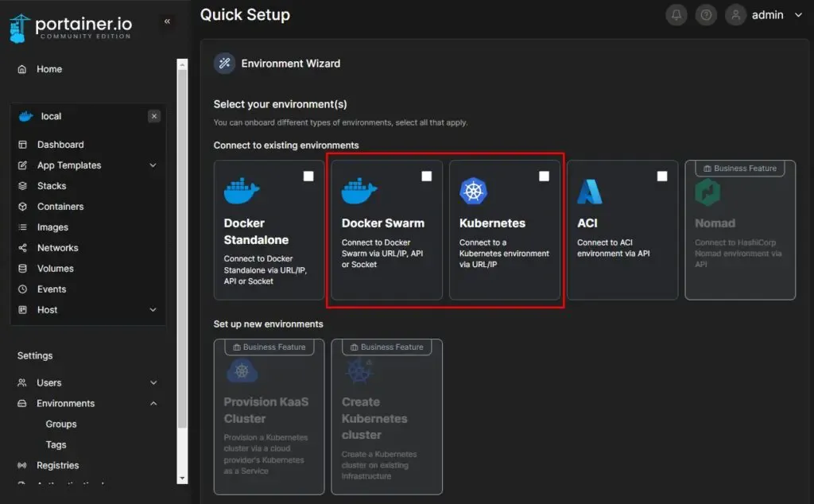Click the Users people icon
The height and width of the screenshot is (504, 814).
[21, 382]
